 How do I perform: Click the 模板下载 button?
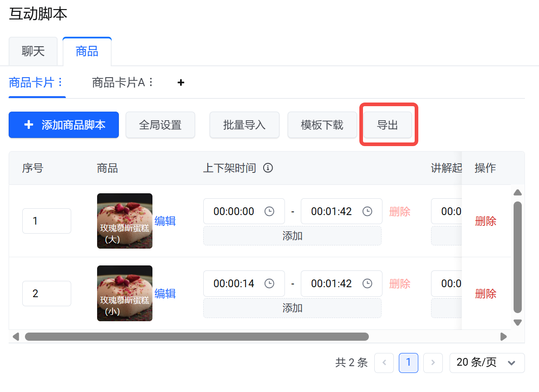tap(322, 125)
